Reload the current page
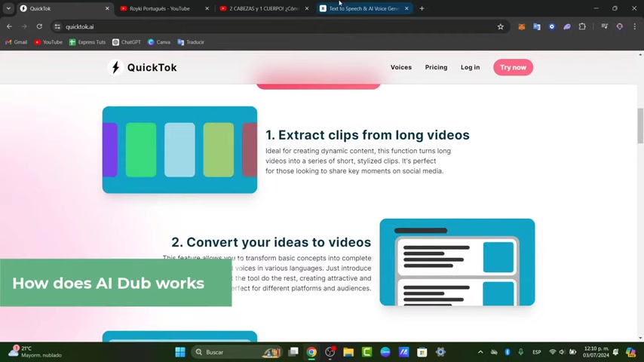Image resolution: width=644 pixels, height=362 pixels. (39, 26)
